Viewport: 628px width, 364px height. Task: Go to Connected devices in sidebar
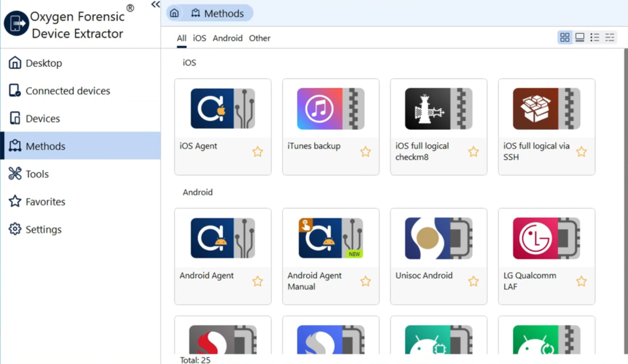tap(67, 91)
